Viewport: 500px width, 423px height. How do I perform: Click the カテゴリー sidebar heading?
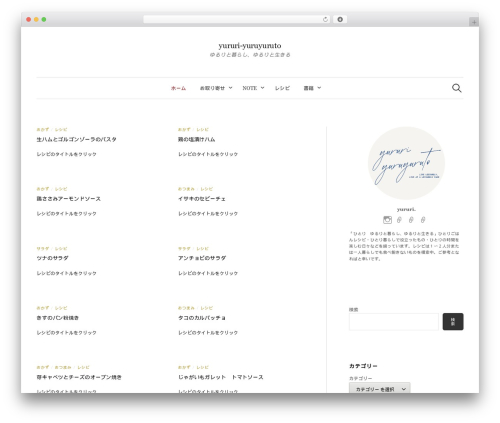[363, 366]
